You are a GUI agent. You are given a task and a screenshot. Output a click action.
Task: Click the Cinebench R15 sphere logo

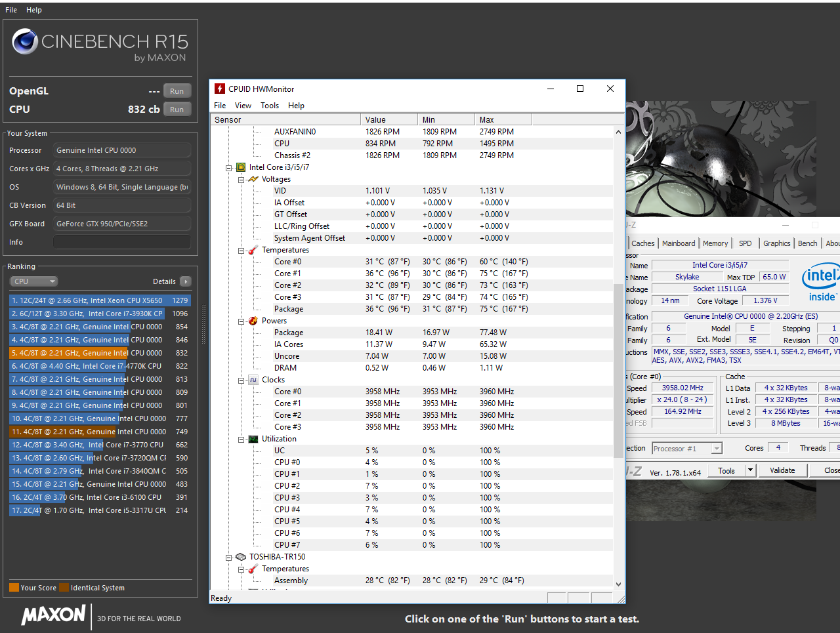[x=25, y=41]
